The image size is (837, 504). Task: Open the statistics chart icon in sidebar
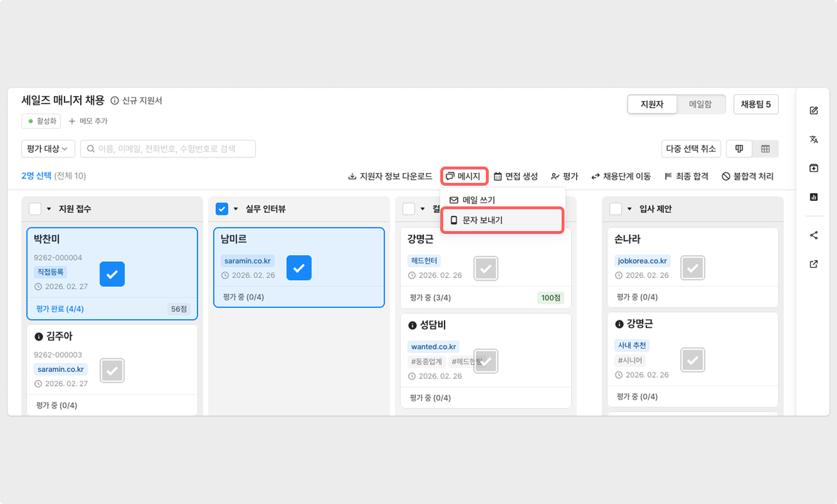pos(814,197)
